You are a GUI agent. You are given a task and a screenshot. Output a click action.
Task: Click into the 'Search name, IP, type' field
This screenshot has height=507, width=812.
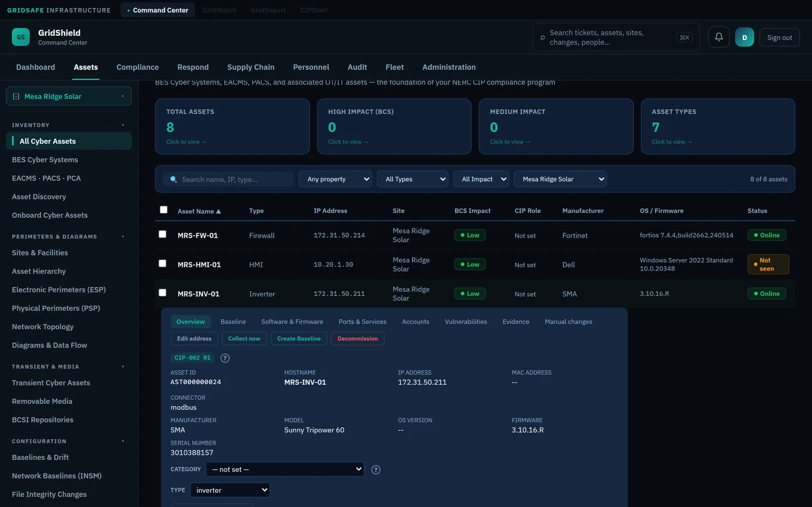pyautogui.click(x=228, y=179)
